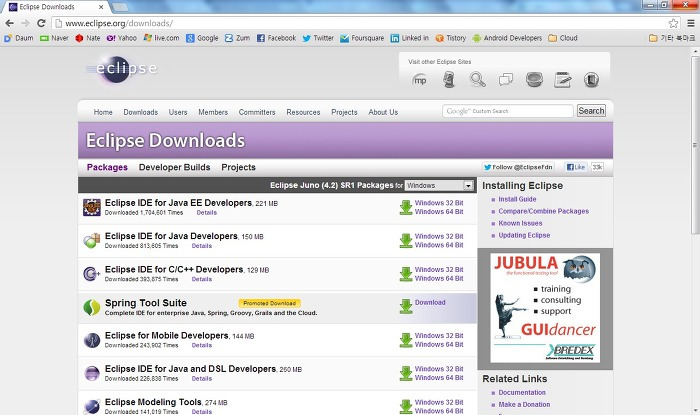Open the Home menu item

[103, 112]
